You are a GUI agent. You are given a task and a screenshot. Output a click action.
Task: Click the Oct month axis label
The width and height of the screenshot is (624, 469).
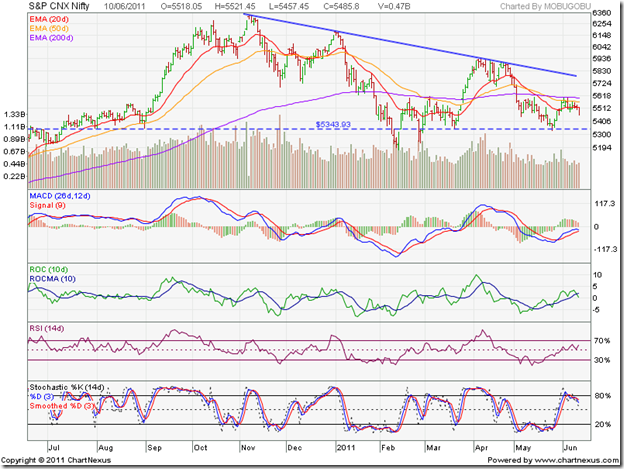pos(201,448)
